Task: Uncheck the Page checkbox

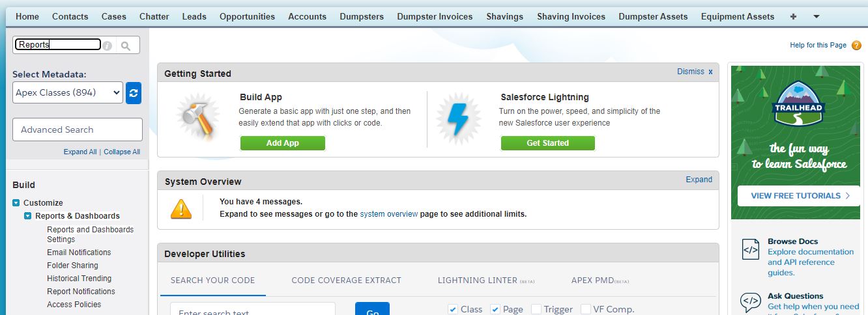Action: tap(495, 309)
